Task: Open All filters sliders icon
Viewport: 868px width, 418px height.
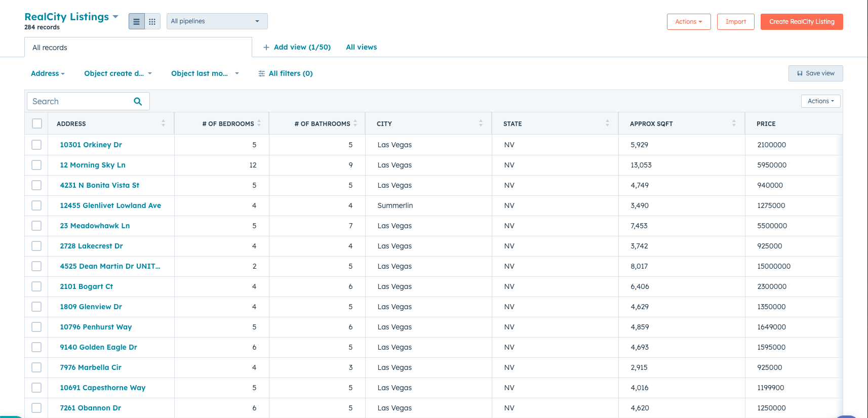Action: coord(262,74)
